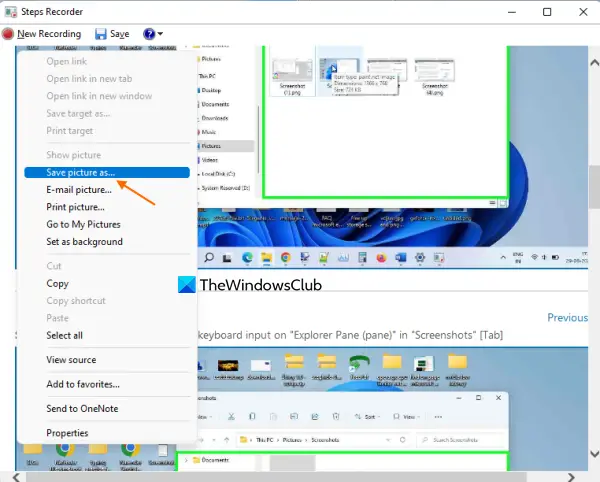Open Firefox icon on recorded taskbar

coord(381,258)
